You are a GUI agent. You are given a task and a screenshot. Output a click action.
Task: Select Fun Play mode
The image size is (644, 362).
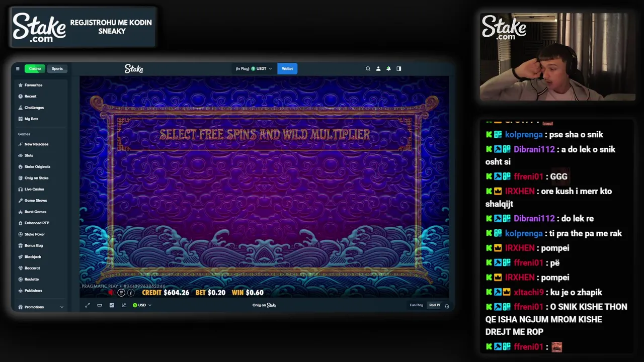[x=416, y=305]
